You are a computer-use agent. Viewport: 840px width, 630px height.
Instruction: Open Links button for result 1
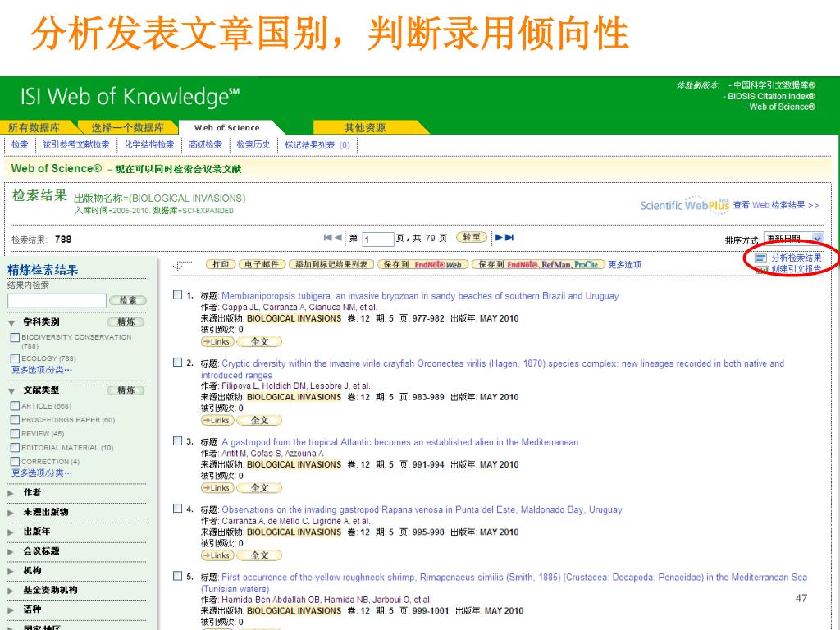tap(217, 342)
